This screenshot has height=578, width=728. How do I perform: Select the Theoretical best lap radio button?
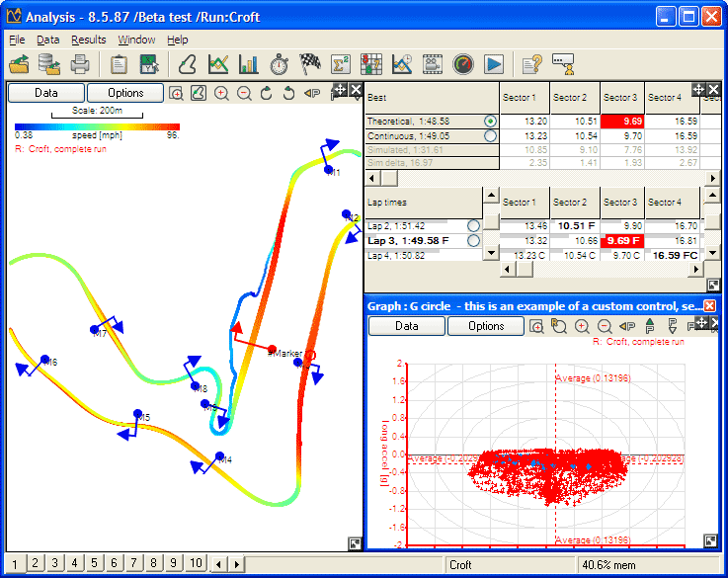point(490,121)
